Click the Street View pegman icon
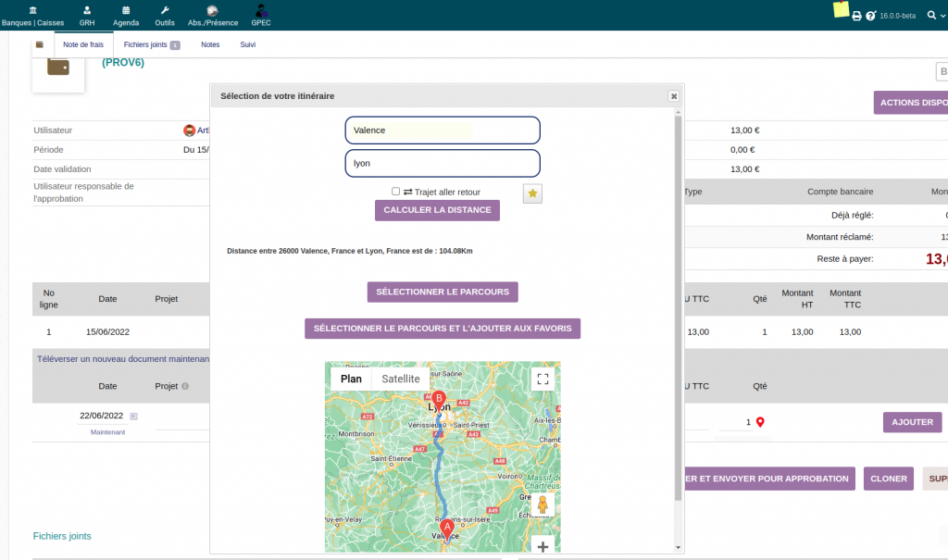This screenshot has width=948, height=560. click(x=543, y=504)
